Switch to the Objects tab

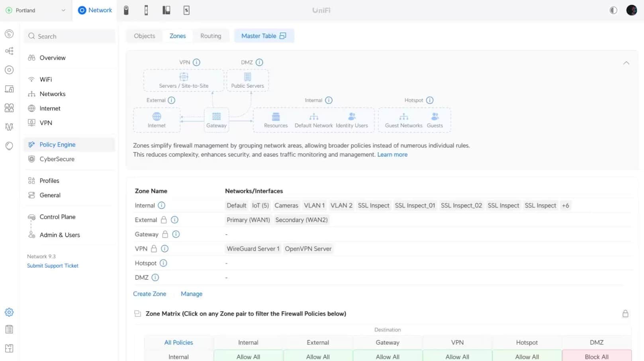tap(144, 36)
